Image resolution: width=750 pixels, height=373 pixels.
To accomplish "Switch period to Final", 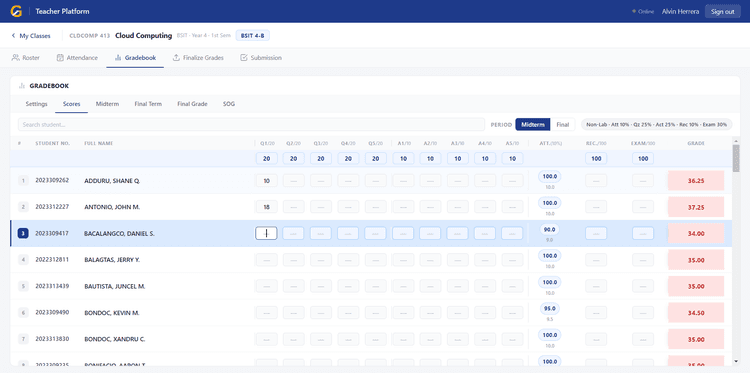I will click(562, 124).
